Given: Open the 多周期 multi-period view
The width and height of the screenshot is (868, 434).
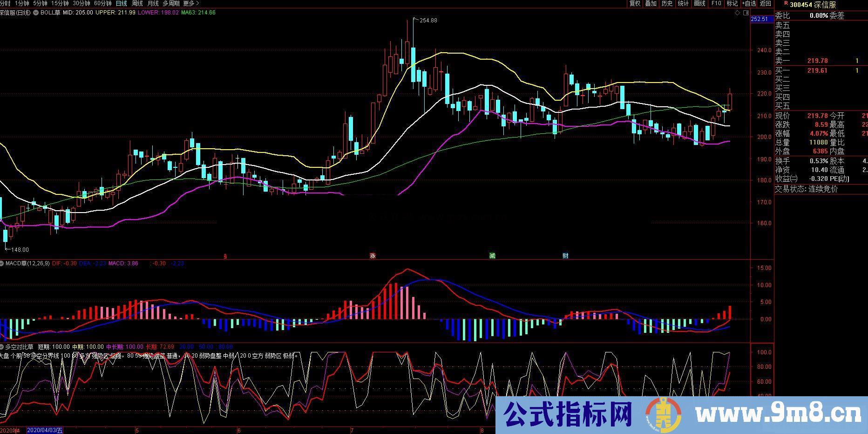Looking at the screenshot, I should [171, 3].
